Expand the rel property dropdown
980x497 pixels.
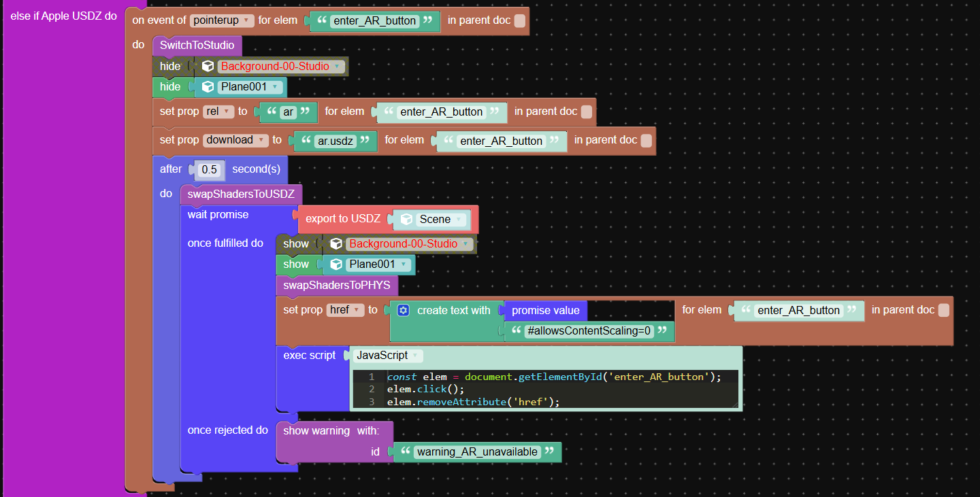(218, 112)
